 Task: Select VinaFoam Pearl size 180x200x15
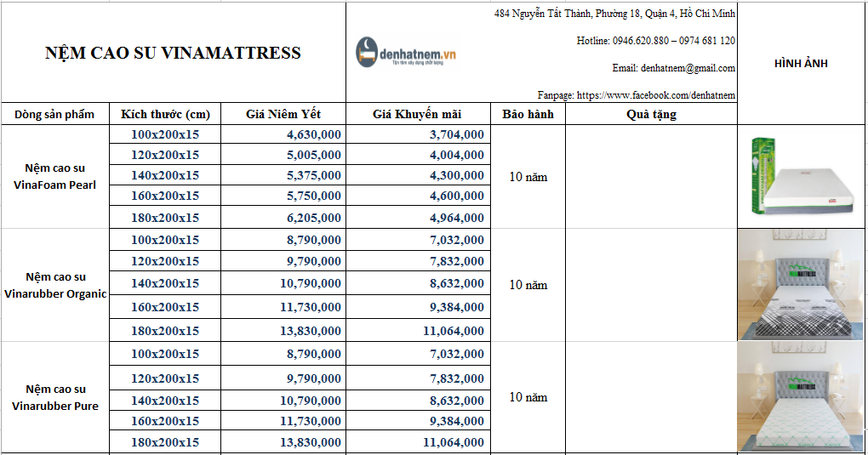point(165,218)
